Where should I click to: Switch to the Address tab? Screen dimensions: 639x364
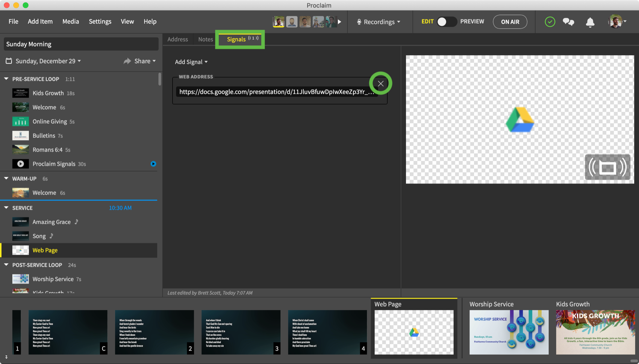(x=177, y=39)
